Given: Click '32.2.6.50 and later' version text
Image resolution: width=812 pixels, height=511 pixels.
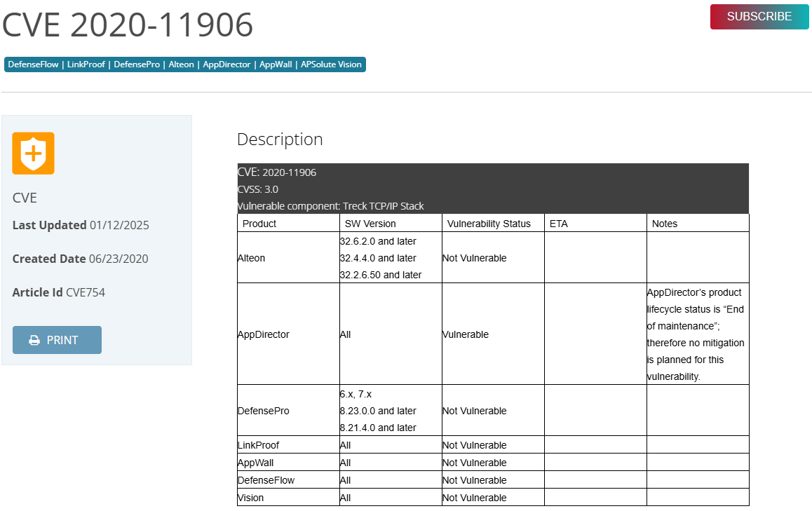Looking at the screenshot, I should pyautogui.click(x=381, y=275).
